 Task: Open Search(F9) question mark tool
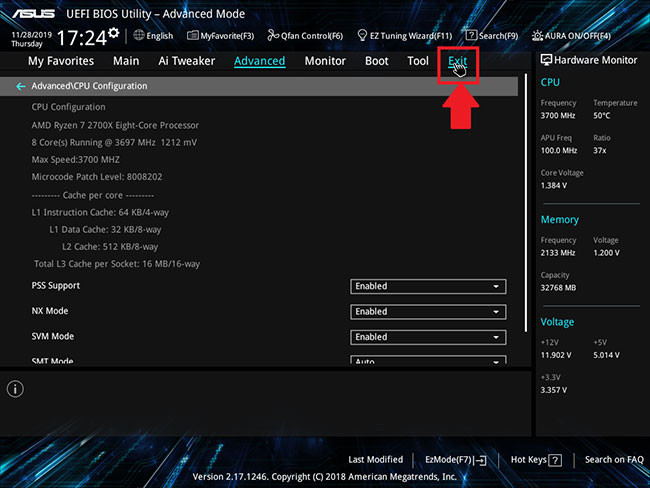pos(491,36)
